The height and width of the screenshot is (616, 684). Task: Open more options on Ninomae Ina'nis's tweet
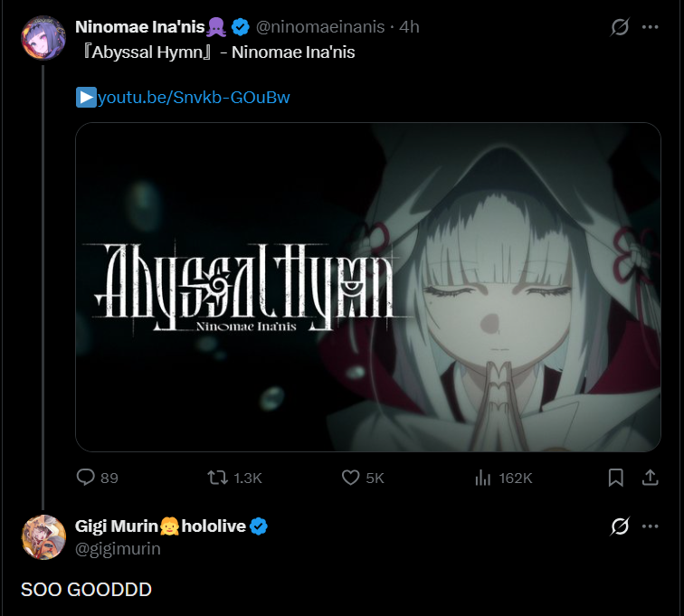pyautogui.click(x=650, y=27)
